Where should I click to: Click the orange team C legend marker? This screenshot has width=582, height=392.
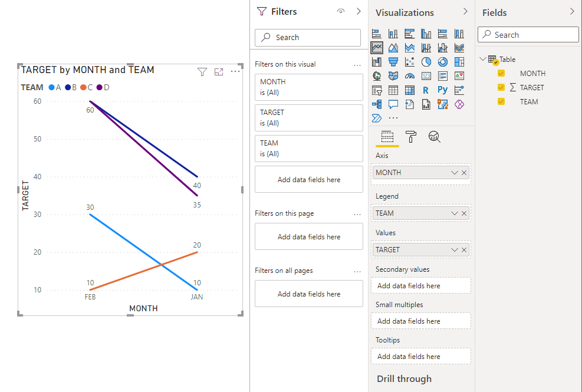[84, 87]
